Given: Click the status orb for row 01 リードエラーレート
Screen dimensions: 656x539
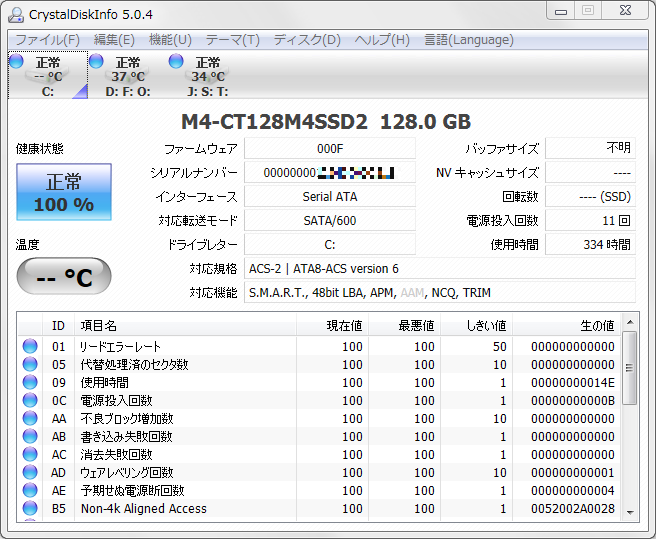Looking at the screenshot, I should (30, 346).
